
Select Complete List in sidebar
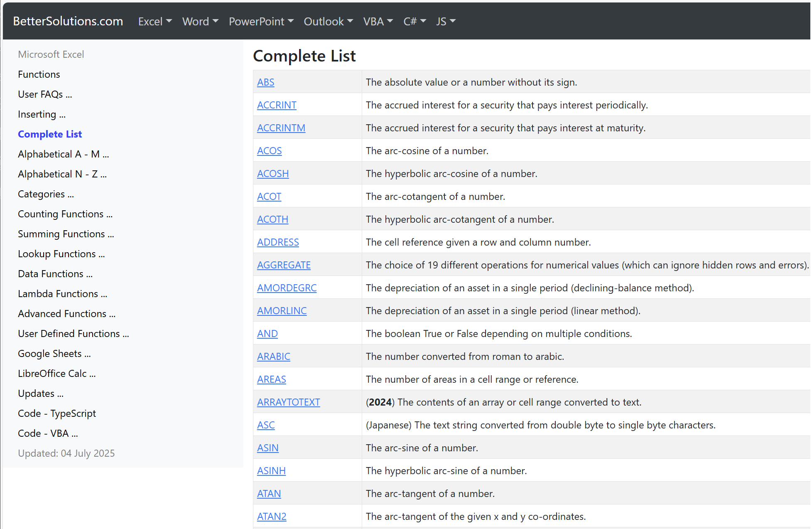pos(50,134)
